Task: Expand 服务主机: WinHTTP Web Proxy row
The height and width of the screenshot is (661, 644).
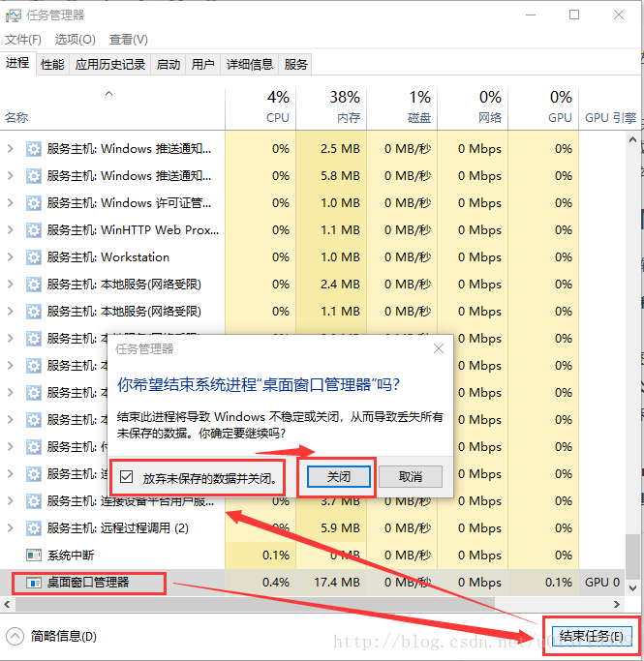Action: 11,230
